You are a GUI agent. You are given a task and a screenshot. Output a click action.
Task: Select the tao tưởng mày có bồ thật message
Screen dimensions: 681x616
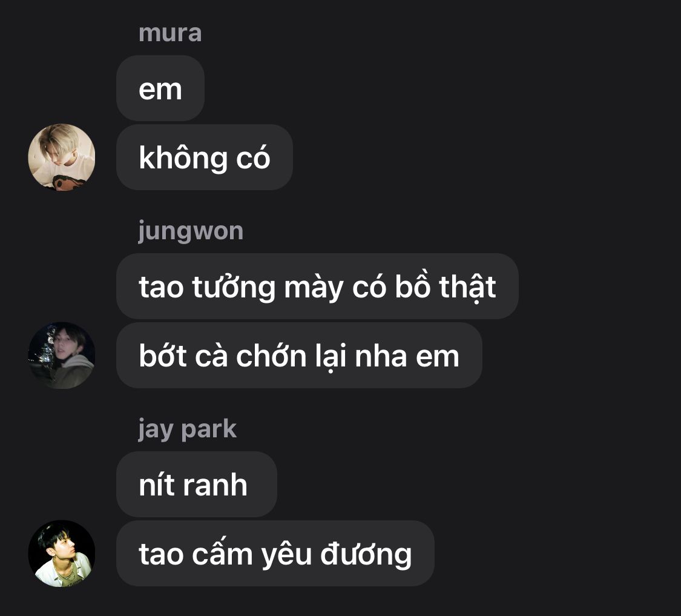click(317, 286)
